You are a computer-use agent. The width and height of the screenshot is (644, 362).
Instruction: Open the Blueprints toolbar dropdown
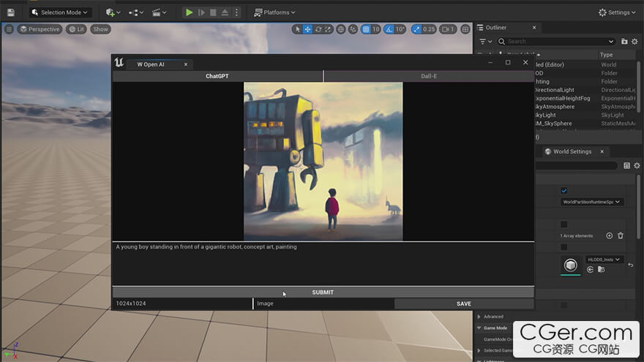coord(136,12)
